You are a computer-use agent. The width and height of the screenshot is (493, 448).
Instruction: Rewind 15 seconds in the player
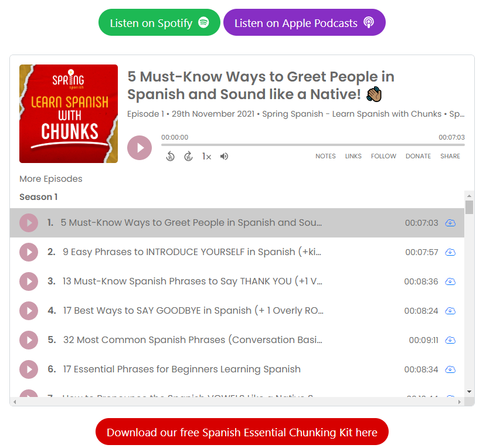(170, 156)
